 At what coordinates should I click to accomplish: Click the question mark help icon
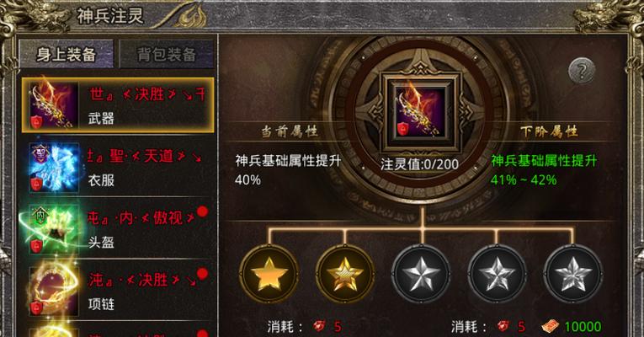pyautogui.click(x=582, y=71)
